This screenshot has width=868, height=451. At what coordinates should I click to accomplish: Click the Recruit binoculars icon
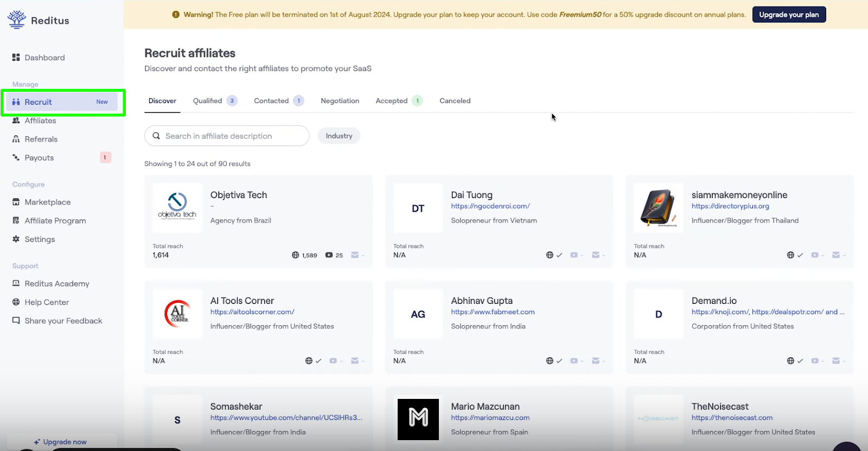coord(16,102)
